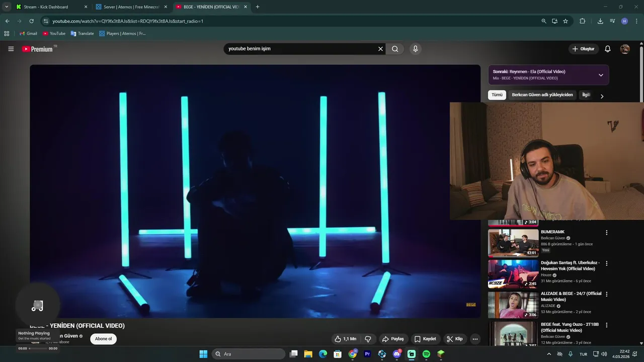Viewport: 644px width, 362px height.
Task: Open Chrome three-dot menu
Action: click(636, 21)
